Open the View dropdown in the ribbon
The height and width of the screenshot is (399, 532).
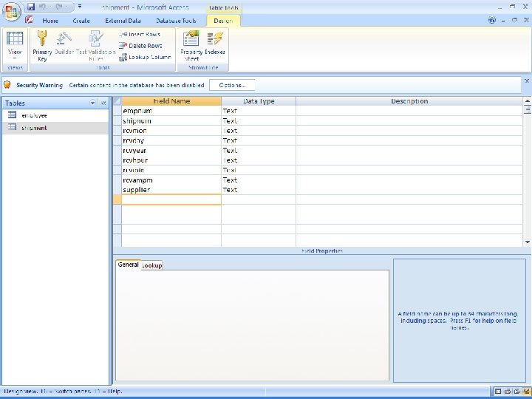tap(15, 58)
